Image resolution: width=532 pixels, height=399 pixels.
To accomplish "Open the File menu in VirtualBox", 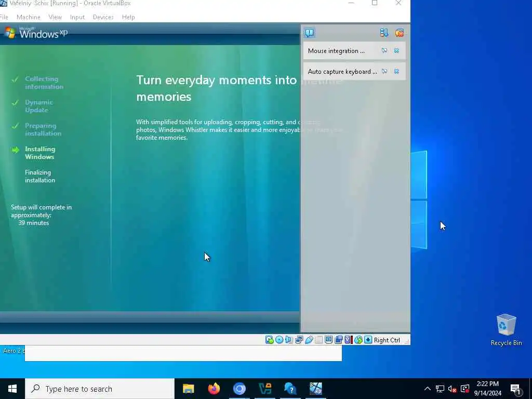I will tap(4, 17).
